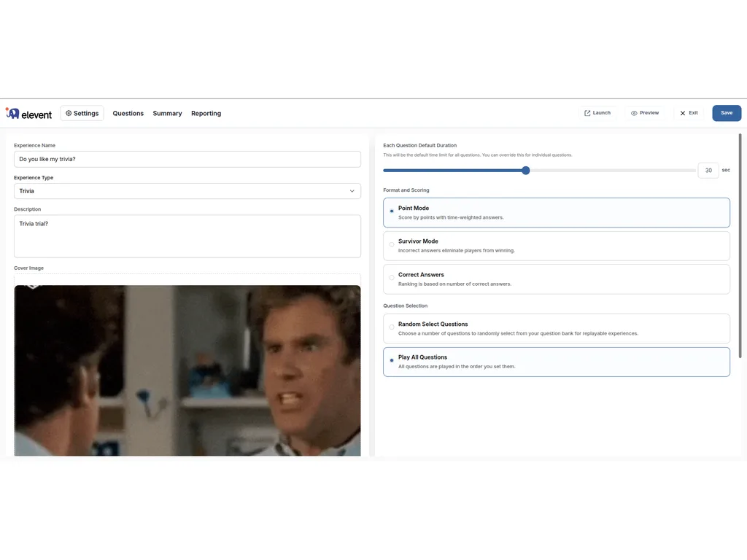Edit the Experience Name field

click(x=187, y=159)
